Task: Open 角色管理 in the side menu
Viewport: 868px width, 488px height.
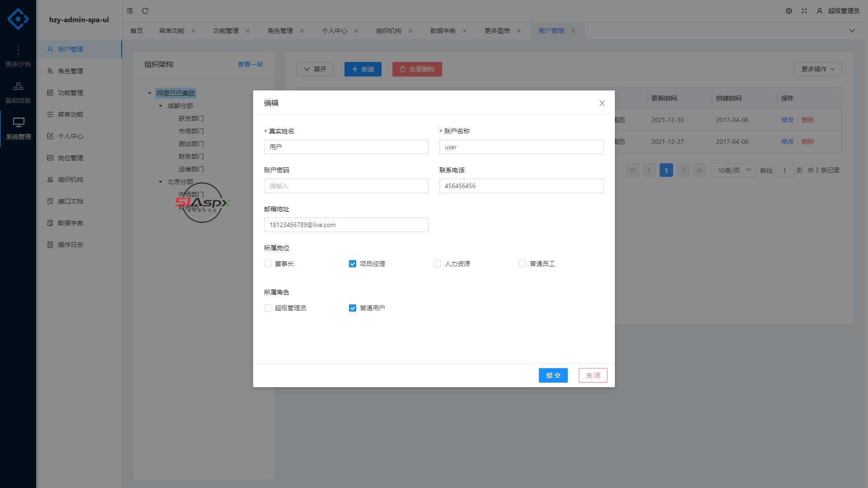Action: (79, 71)
